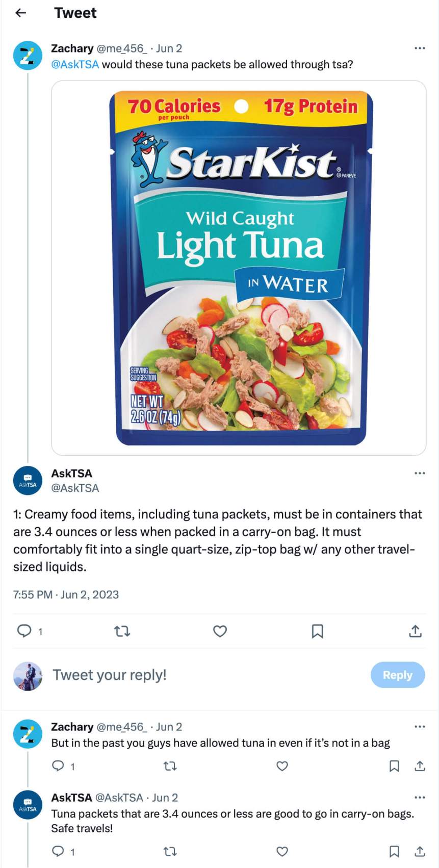439x868 pixels.
Task: Reply to the AskTSA safe travels tweet
Action: (58, 851)
